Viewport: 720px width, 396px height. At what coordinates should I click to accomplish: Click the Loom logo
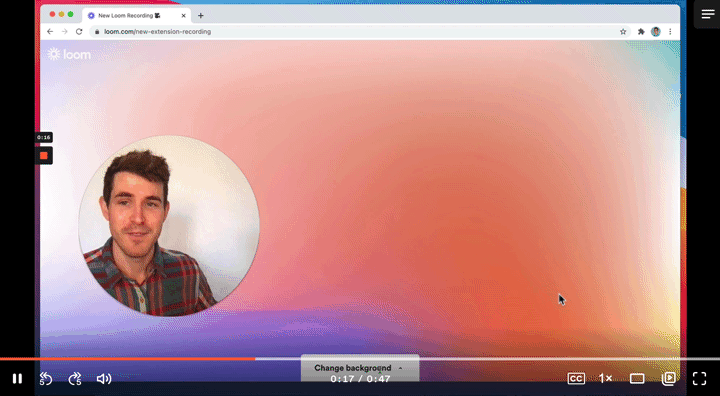(69, 54)
